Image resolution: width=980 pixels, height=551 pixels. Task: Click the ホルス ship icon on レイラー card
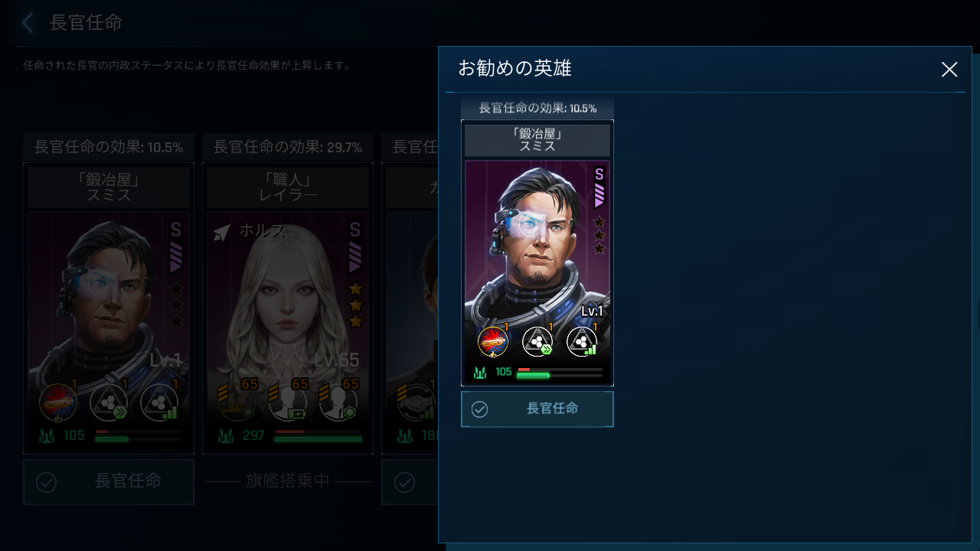[221, 232]
